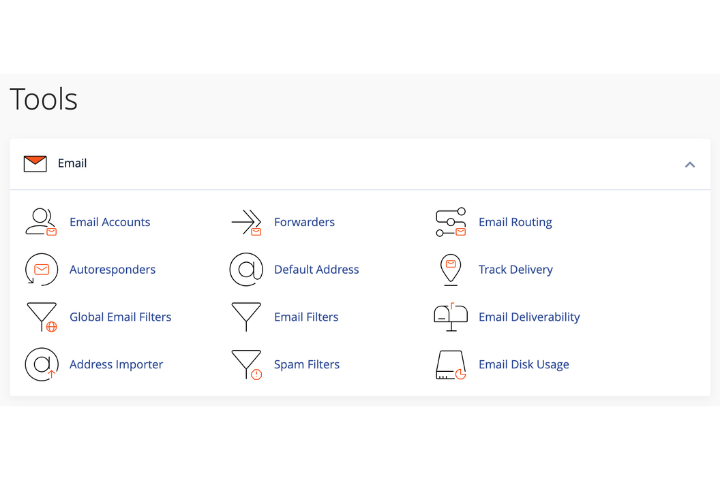720x480 pixels.
Task: Open the Autoresponders link
Action: [112, 270]
